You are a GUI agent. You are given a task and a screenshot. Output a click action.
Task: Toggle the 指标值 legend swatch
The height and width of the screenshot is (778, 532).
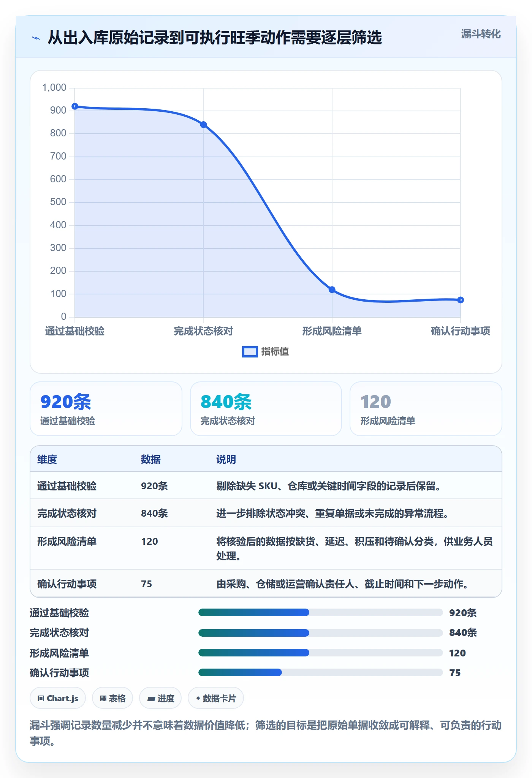pos(250,352)
